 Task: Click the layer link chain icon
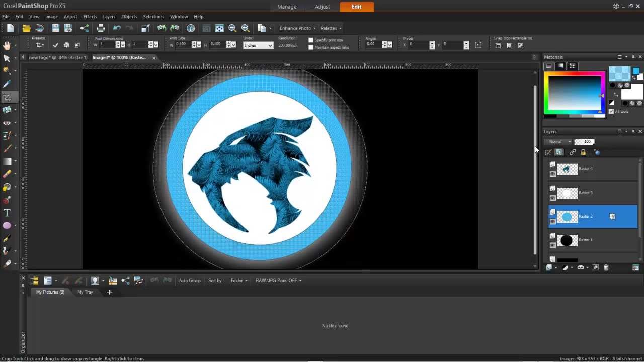(573, 152)
